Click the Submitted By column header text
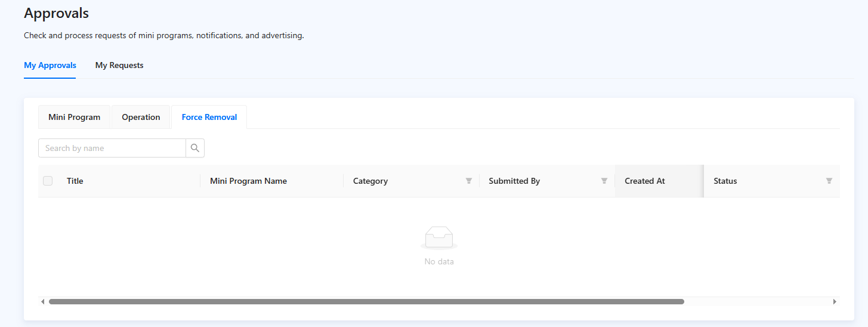 click(x=514, y=181)
